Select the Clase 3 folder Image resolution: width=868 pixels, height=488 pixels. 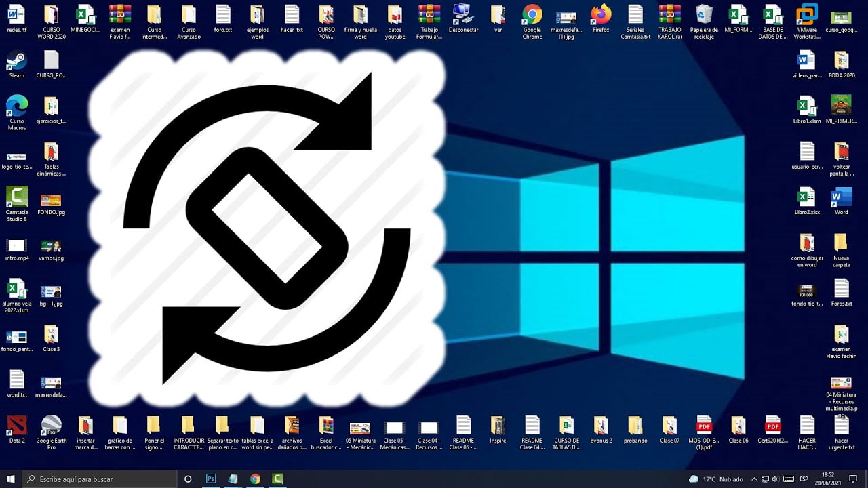[x=51, y=338]
